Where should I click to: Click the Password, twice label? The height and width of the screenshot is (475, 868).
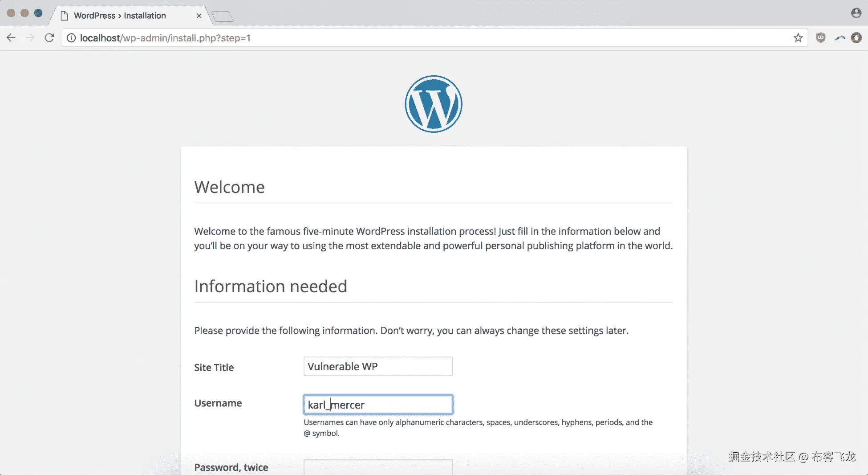[x=231, y=467]
